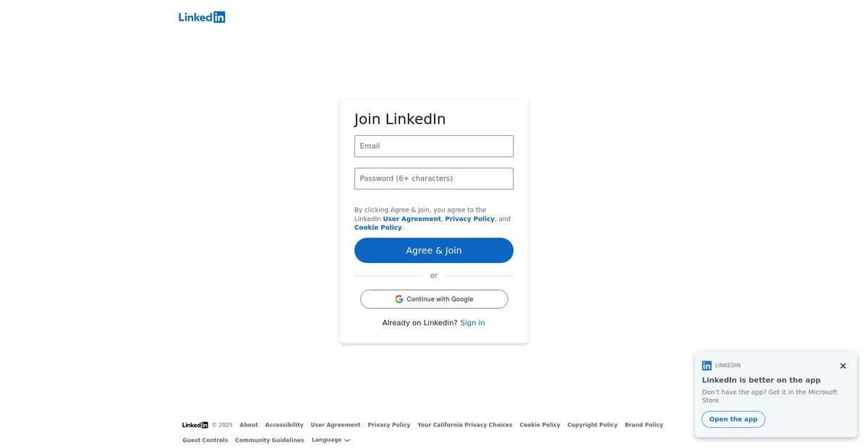Open Community Guidelines footer link
This screenshot has width=868, height=448.
tap(270, 440)
